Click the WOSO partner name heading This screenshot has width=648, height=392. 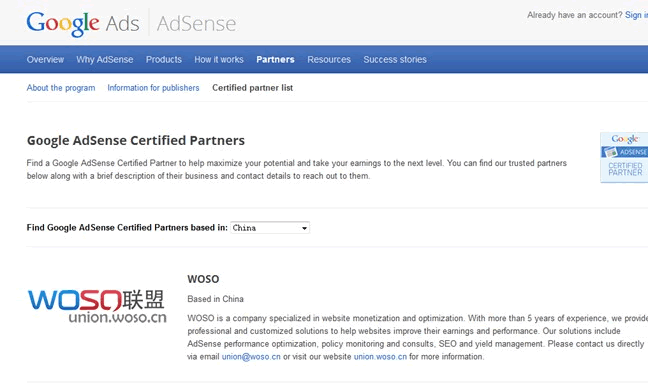pyautogui.click(x=203, y=279)
